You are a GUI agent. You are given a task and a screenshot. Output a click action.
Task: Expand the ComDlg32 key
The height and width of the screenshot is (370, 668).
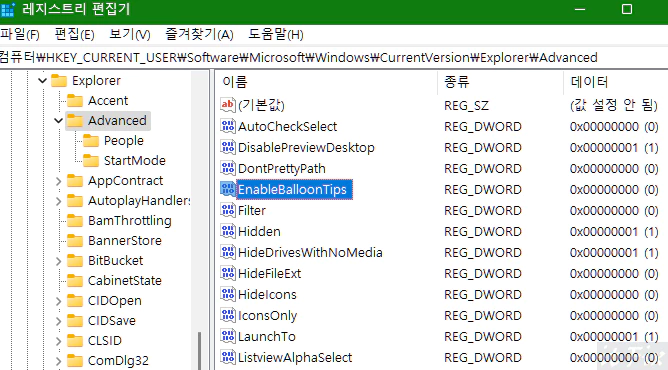[58, 361]
